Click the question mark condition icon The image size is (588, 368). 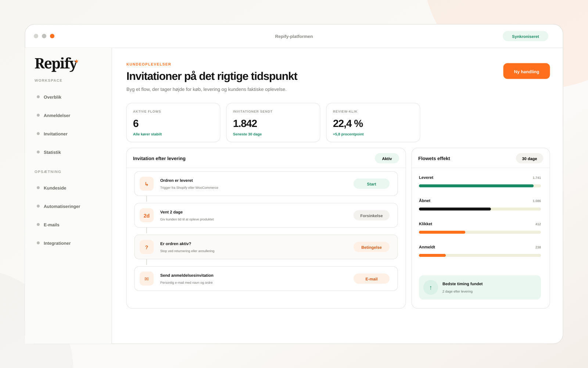147,247
